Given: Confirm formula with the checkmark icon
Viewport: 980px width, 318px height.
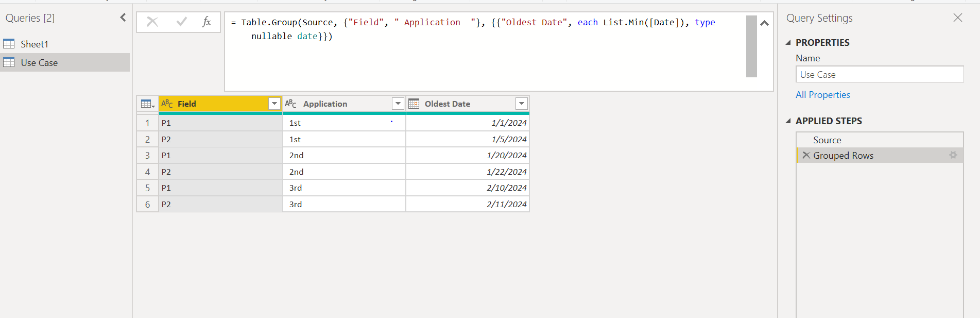Looking at the screenshot, I should tap(181, 22).
